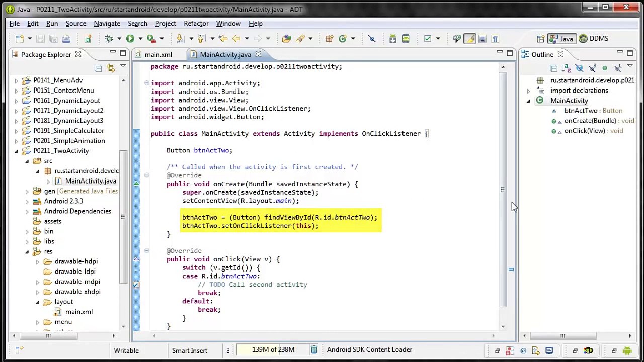This screenshot has height=362, width=644.
Task: Run garbage collector trash icon
Action: click(x=314, y=350)
